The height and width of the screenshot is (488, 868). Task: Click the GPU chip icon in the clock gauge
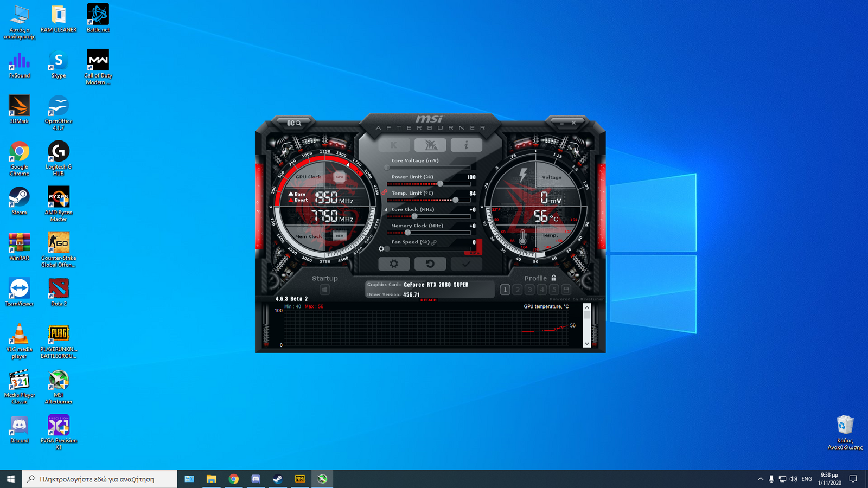click(x=340, y=177)
